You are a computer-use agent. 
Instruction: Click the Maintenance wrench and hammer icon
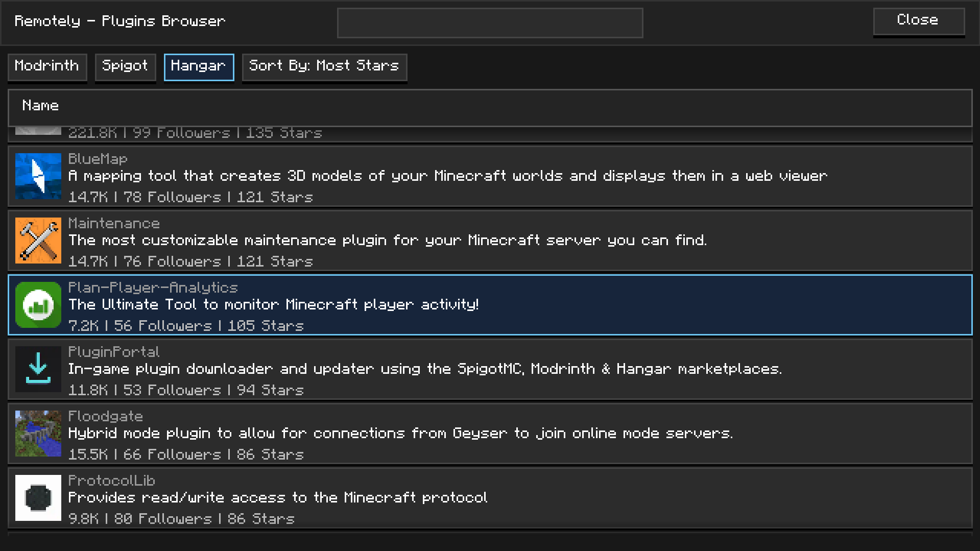pos(38,241)
